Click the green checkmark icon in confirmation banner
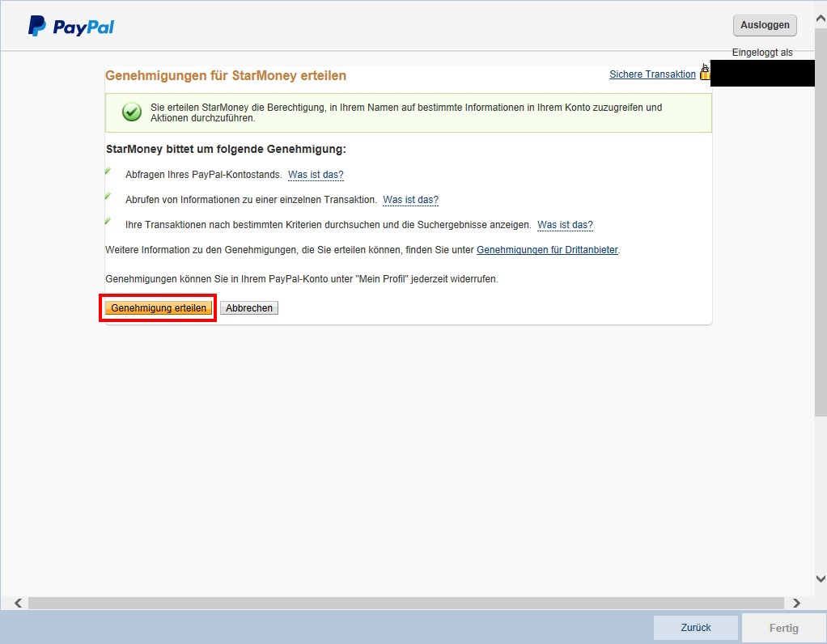 click(x=132, y=112)
